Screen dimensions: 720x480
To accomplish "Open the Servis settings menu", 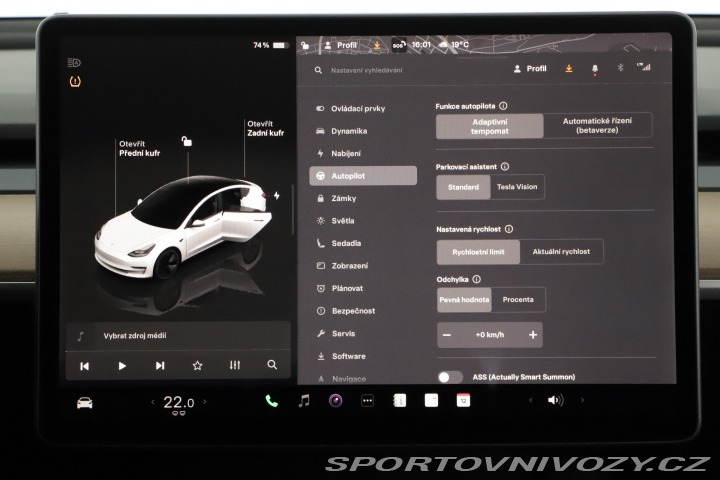I will [x=336, y=333].
